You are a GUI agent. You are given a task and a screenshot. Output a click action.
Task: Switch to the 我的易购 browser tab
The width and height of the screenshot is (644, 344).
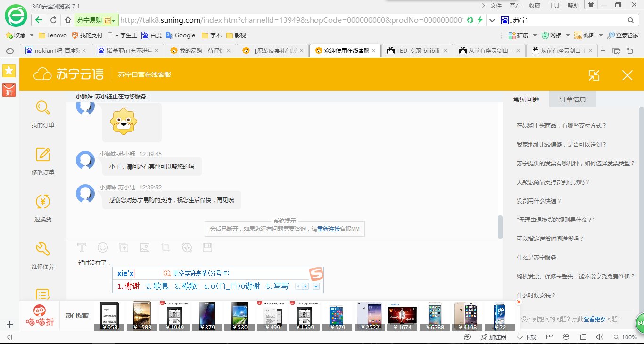201,51
